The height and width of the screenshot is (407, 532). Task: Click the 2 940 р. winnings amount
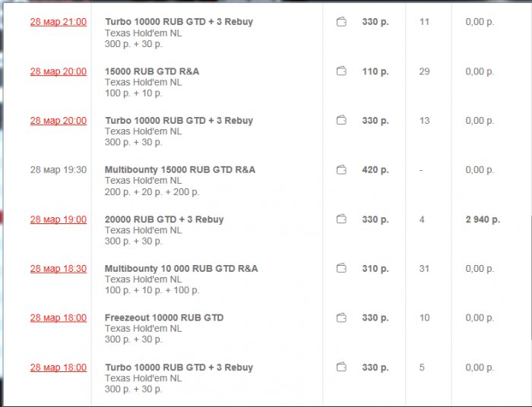coord(483,219)
